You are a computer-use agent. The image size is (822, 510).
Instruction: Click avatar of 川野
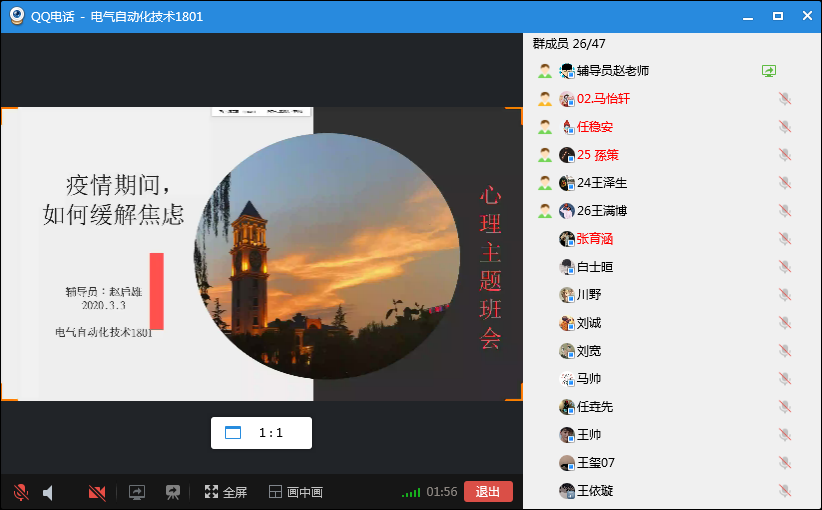(x=567, y=295)
